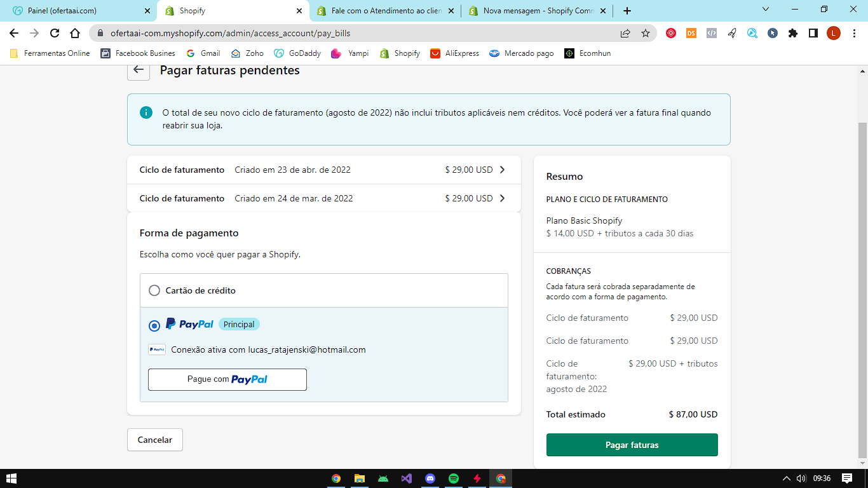The height and width of the screenshot is (488, 868).
Task: Open the Chrome profile L avatar
Action: click(834, 33)
